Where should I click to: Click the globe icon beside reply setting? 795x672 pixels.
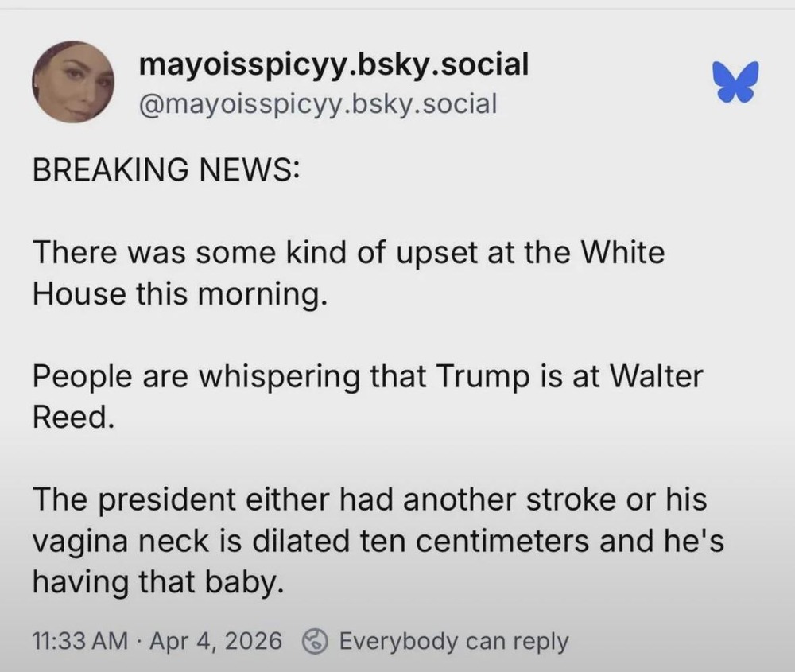(318, 640)
